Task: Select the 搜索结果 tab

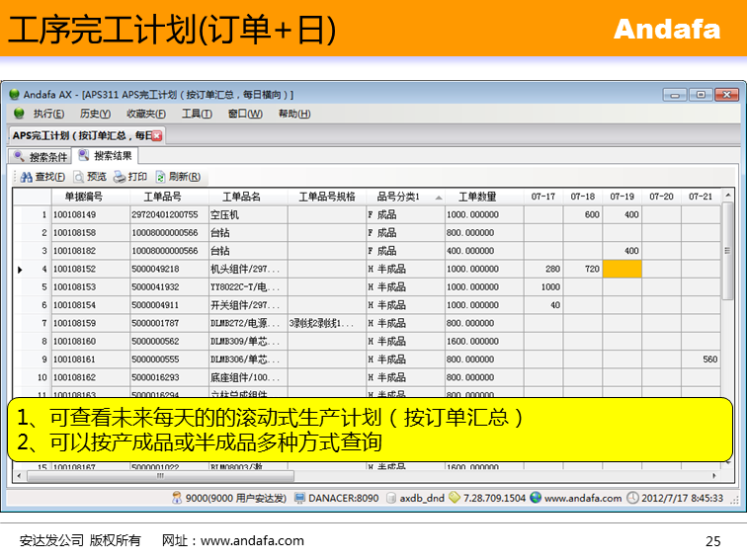Action: pos(105,156)
